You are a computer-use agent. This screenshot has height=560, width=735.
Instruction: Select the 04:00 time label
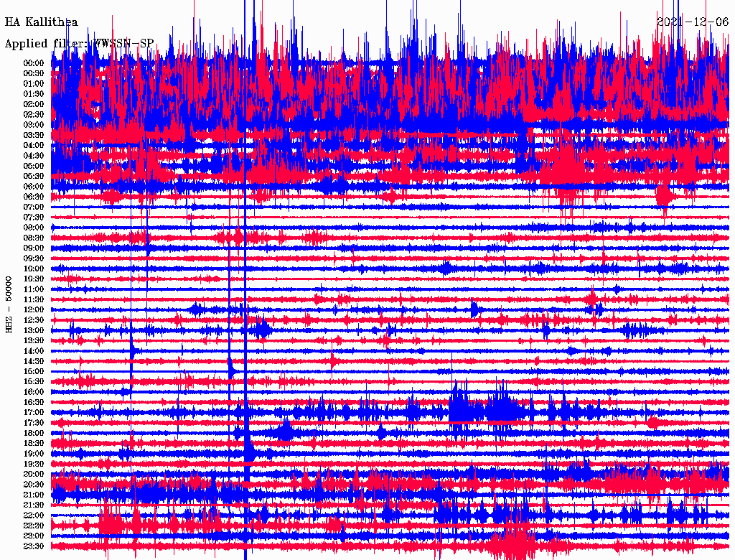(x=34, y=146)
